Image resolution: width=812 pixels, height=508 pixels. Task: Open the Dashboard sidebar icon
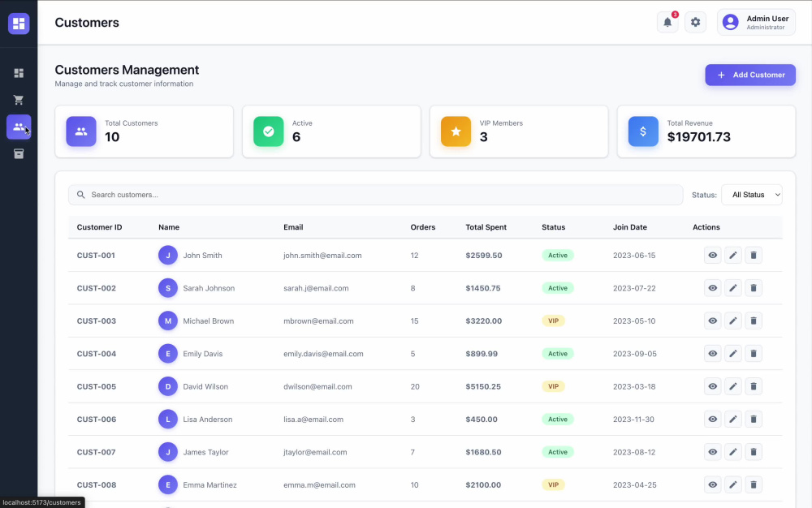pos(19,73)
